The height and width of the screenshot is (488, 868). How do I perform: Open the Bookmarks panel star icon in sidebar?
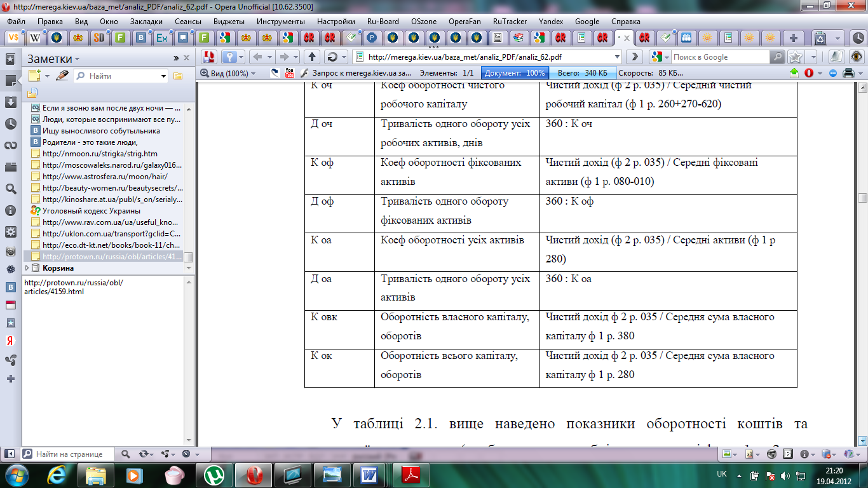point(10,59)
